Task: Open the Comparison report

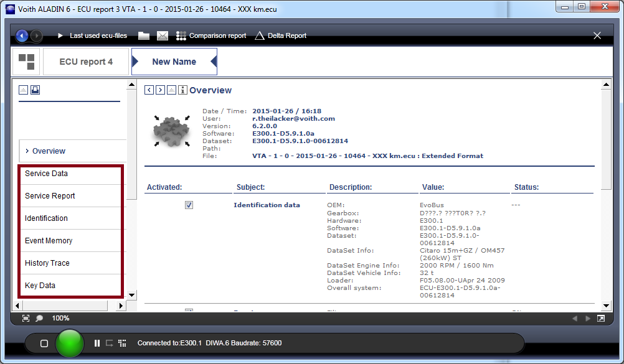Action: (x=211, y=35)
